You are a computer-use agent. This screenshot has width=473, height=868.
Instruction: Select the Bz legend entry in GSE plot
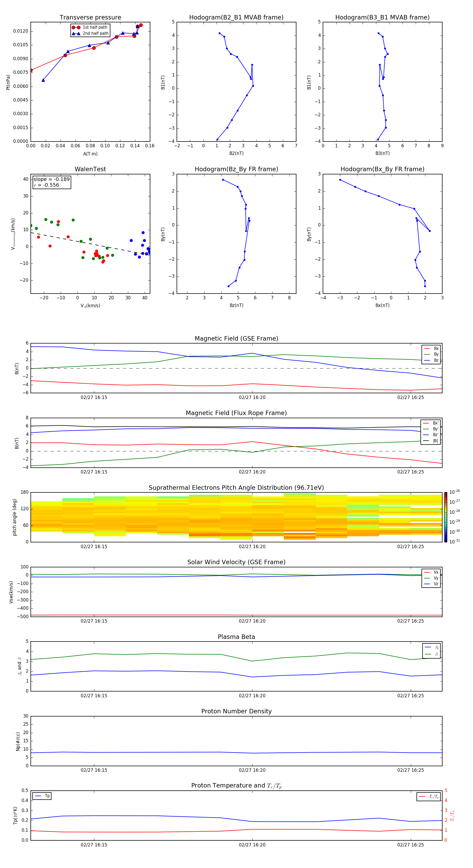point(431,360)
